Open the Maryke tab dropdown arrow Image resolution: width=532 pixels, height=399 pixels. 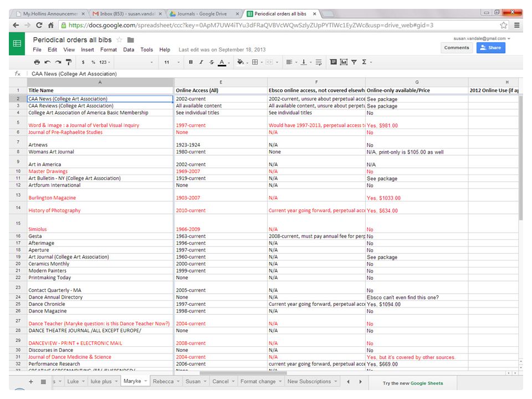[x=146, y=381]
